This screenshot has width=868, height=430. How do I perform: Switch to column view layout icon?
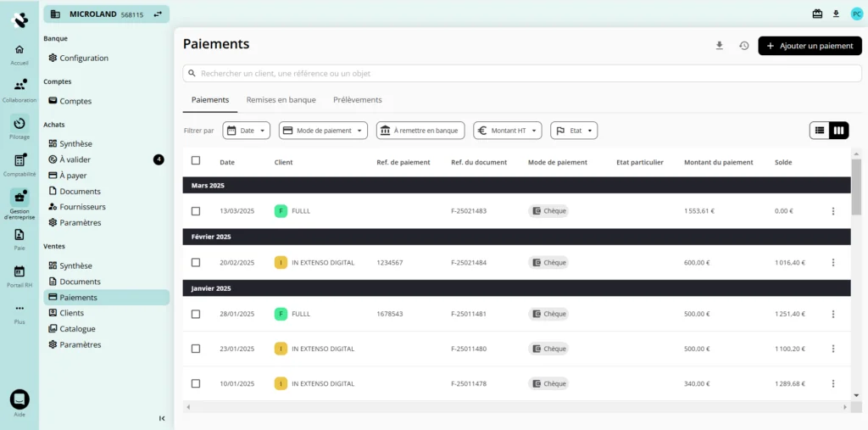pyautogui.click(x=838, y=130)
